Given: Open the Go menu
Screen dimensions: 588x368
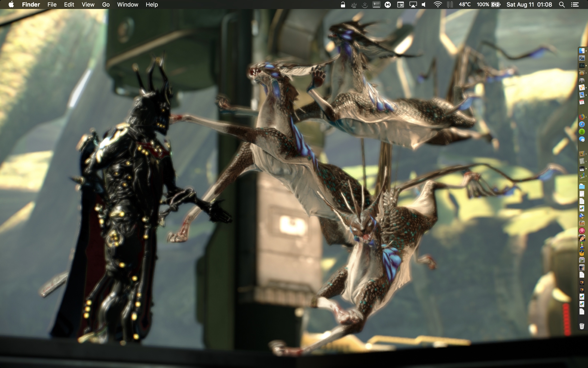Looking at the screenshot, I should [x=106, y=4].
